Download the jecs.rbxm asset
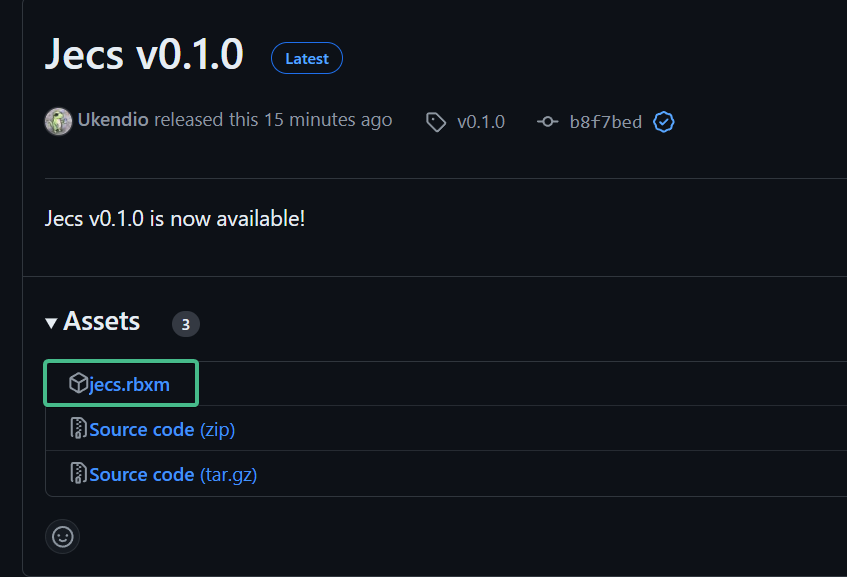The width and height of the screenshot is (847, 577). [x=129, y=384]
